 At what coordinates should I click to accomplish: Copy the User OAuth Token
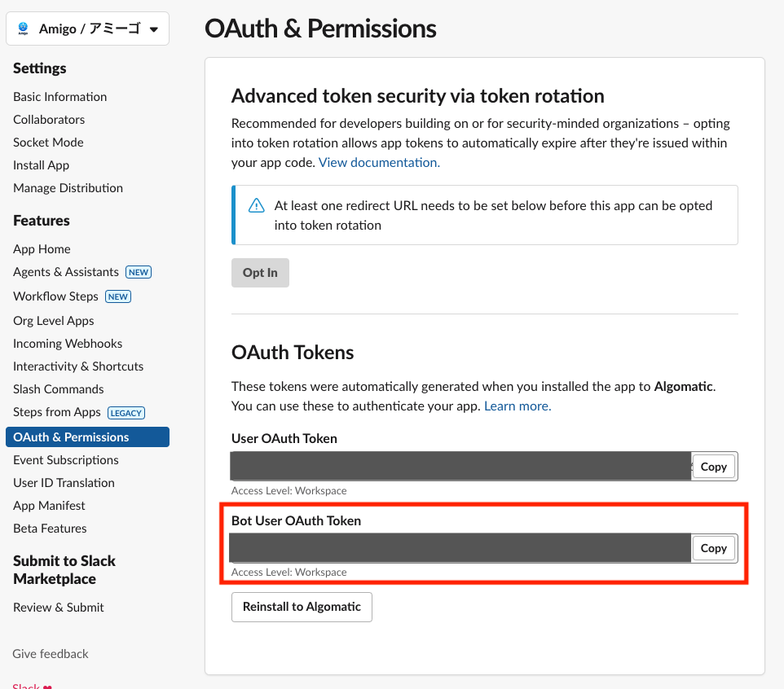click(713, 467)
